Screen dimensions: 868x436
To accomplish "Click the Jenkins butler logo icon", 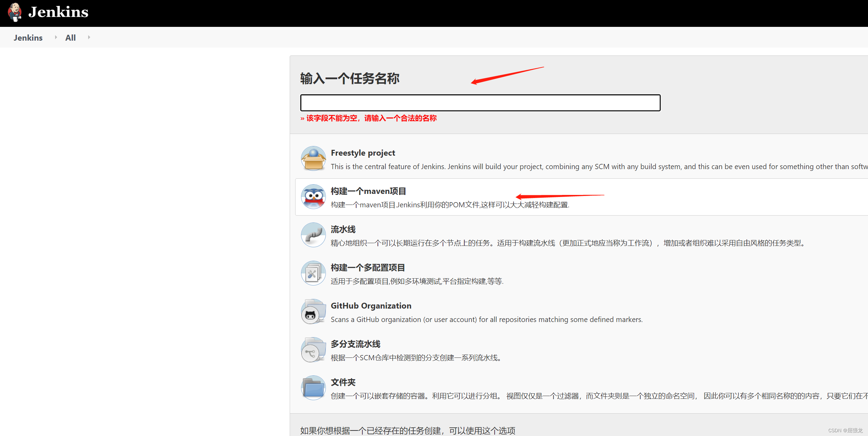I will pyautogui.click(x=14, y=12).
